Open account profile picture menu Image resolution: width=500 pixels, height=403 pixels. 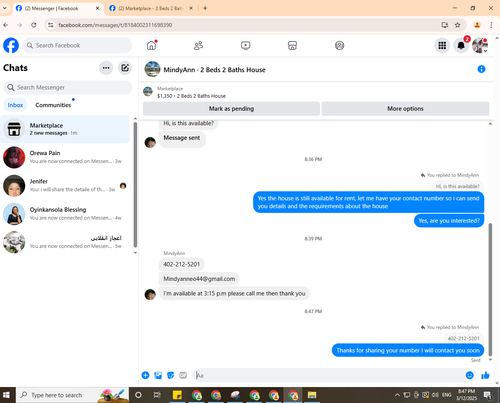(x=480, y=45)
